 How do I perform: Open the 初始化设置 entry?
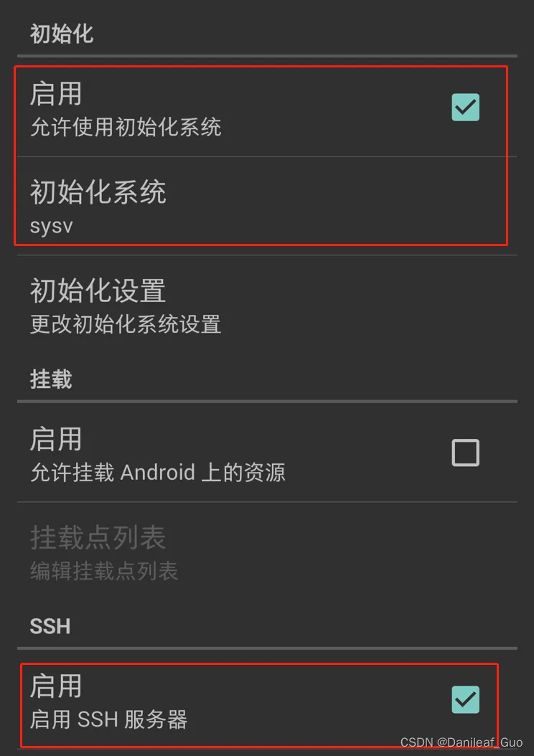click(x=267, y=305)
